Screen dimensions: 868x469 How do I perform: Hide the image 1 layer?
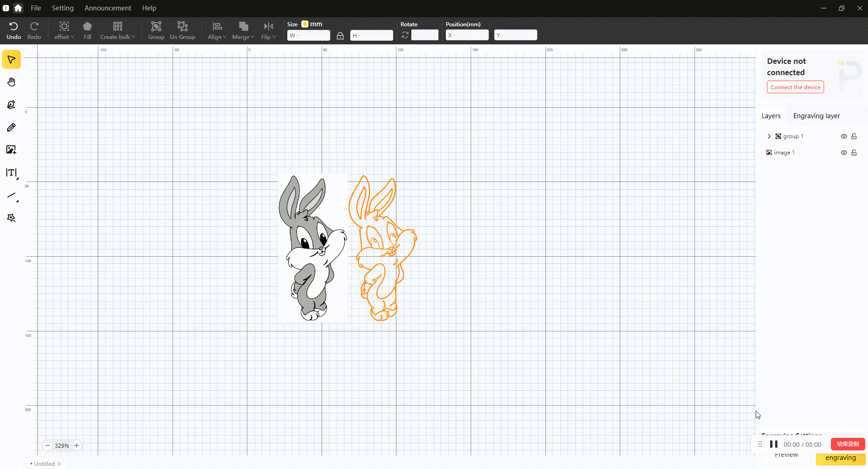pyautogui.click(x=844, y=153)
